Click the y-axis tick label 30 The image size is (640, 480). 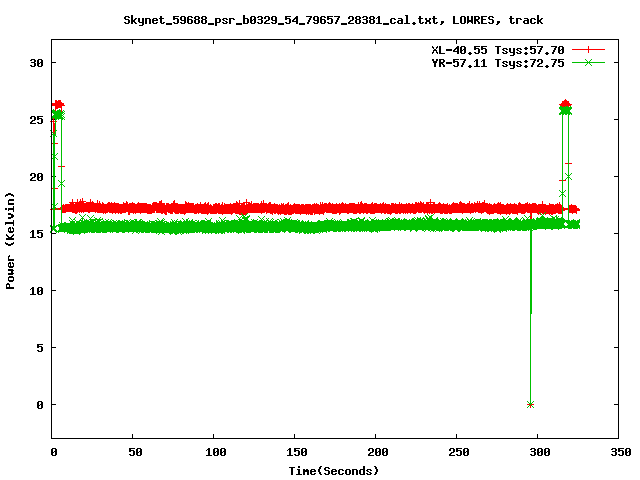[37, 63]
